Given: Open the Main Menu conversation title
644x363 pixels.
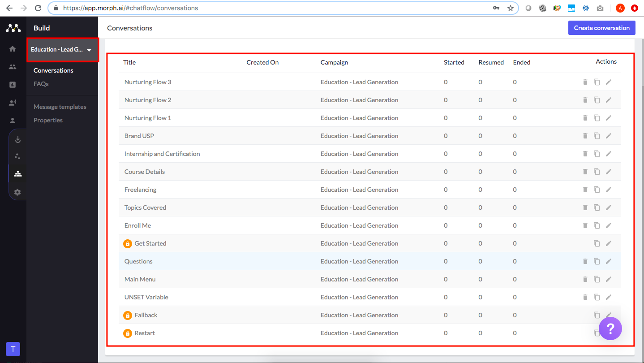Looking at the screenshot, I should (x=140, y=279).
